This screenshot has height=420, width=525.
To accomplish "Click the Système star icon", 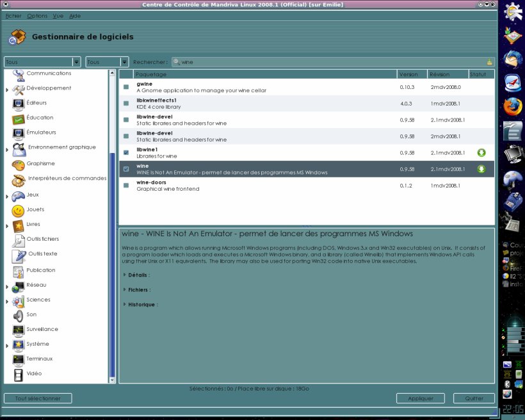I will click(x=19, y=346).
